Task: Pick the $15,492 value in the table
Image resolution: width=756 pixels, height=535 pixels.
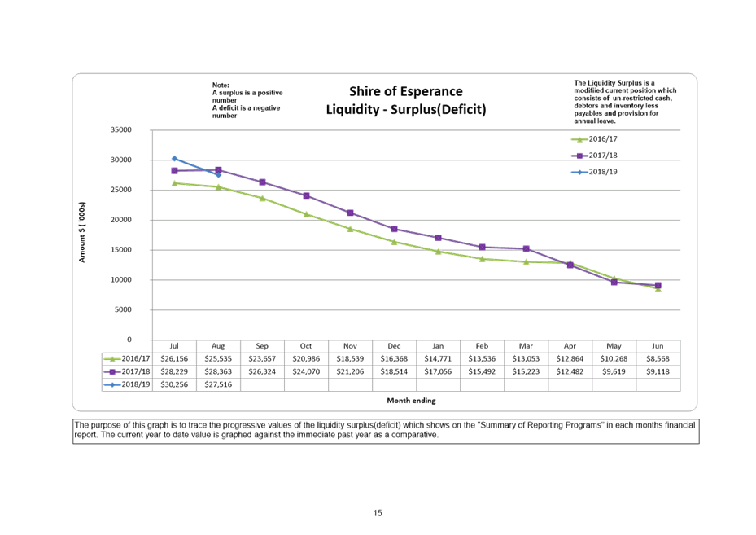Action: pos(482,372)
